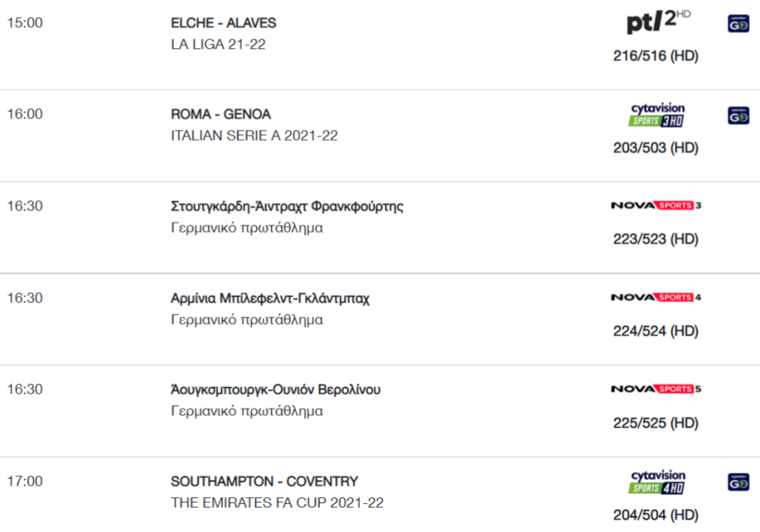Viewport: 760px width, 532px height.
Task: Click the ITALIAN SERIE A 2021-22 subtitle
Action: coord(254,136)
